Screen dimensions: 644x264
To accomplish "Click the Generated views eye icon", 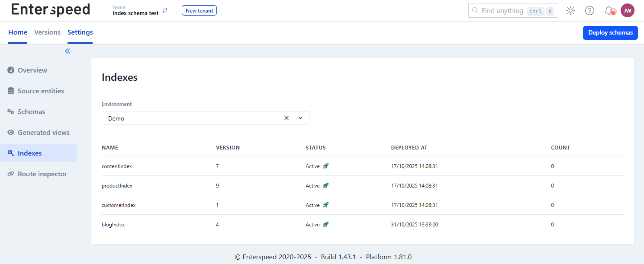I will pyautogui.click(x=10, y=132).
